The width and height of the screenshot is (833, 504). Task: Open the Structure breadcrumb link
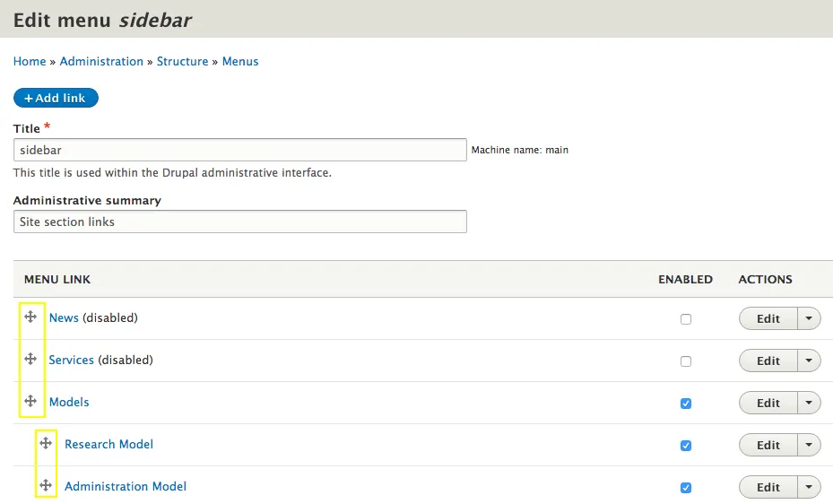click(182, 62)
